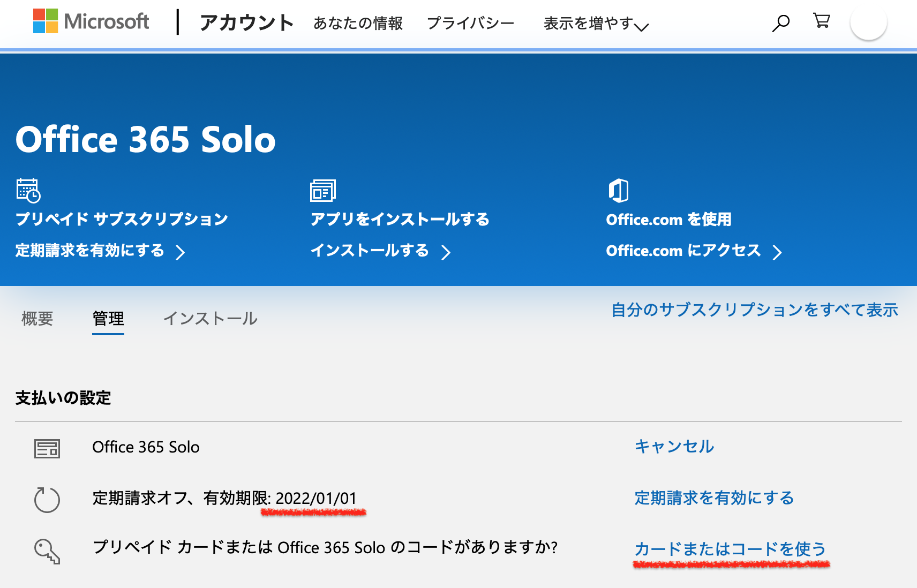Click カードまたはコードを使う link
Image resolution: width=917 pixels, height=588 pixels.
(730, 549)
